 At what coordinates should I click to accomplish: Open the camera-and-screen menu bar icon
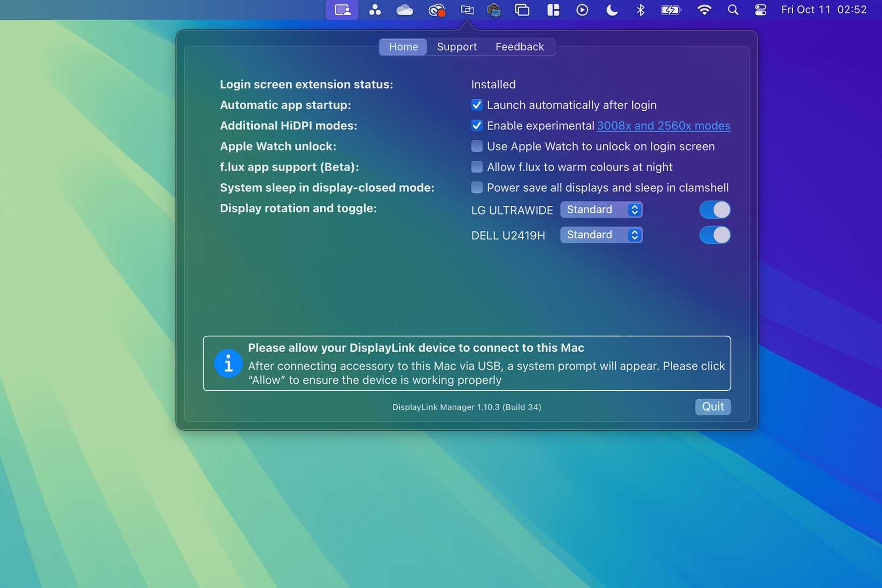tap(494, 10)
